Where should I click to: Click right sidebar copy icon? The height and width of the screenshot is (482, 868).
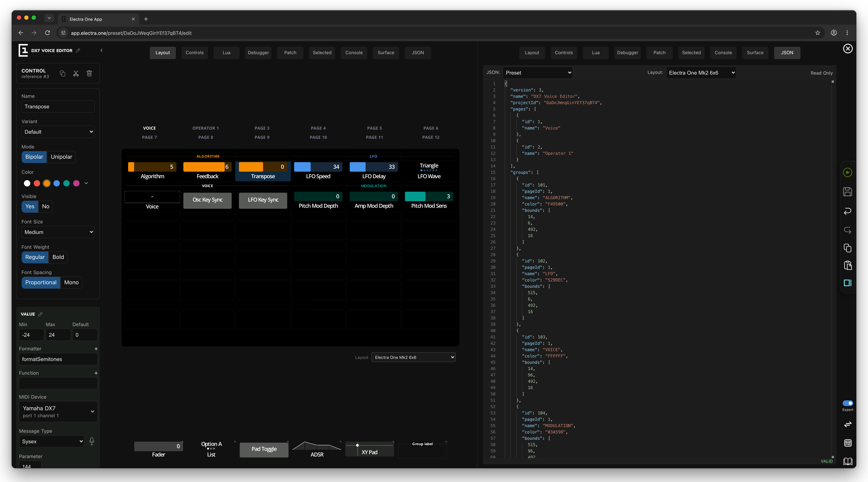click(847, 248)
